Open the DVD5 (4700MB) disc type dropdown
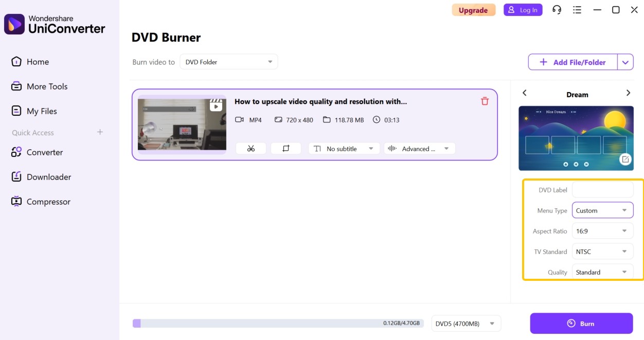The image size is (644, 340). 466,324
